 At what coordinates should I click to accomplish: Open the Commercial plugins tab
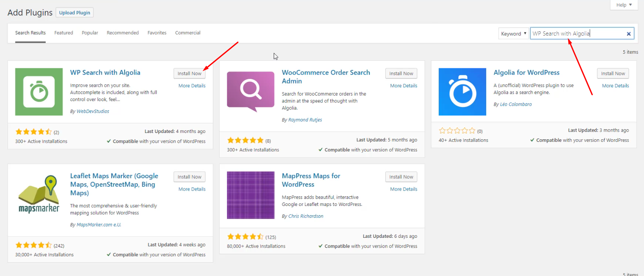(x=188, y=33)
